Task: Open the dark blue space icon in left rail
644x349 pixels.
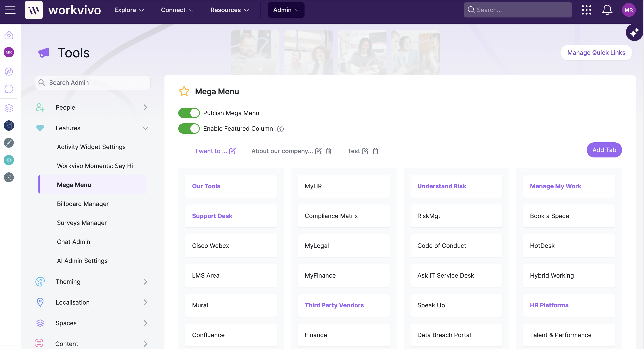Action: coord(9,125)
